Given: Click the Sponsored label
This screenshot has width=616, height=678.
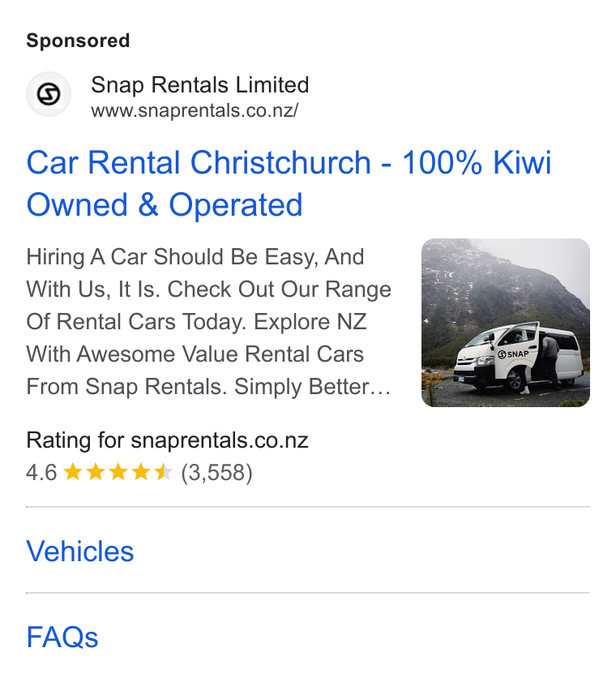Looking at the screenshot, I should (x=79, y=41).
